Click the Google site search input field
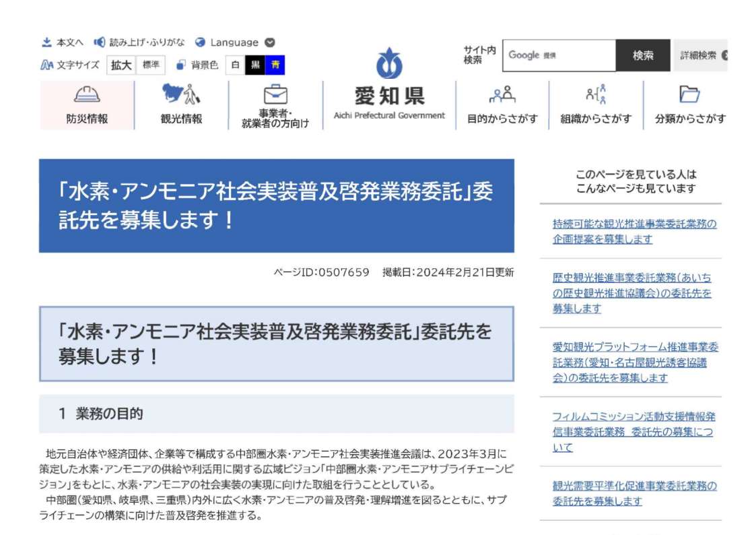This screenshot has width=756, height=535. coord(559,55)
